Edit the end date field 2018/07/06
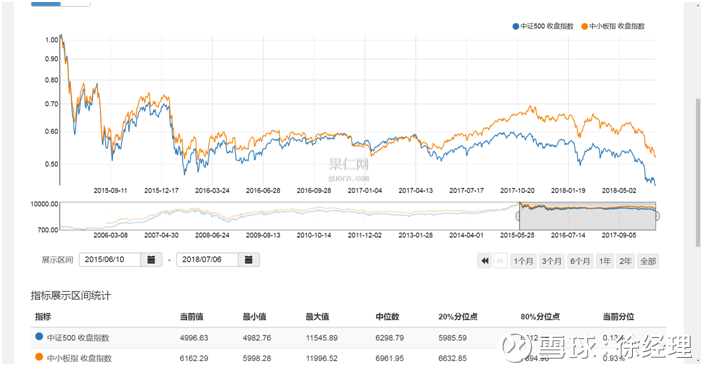This screenshot has width=703, height=366. pos(207,260)
